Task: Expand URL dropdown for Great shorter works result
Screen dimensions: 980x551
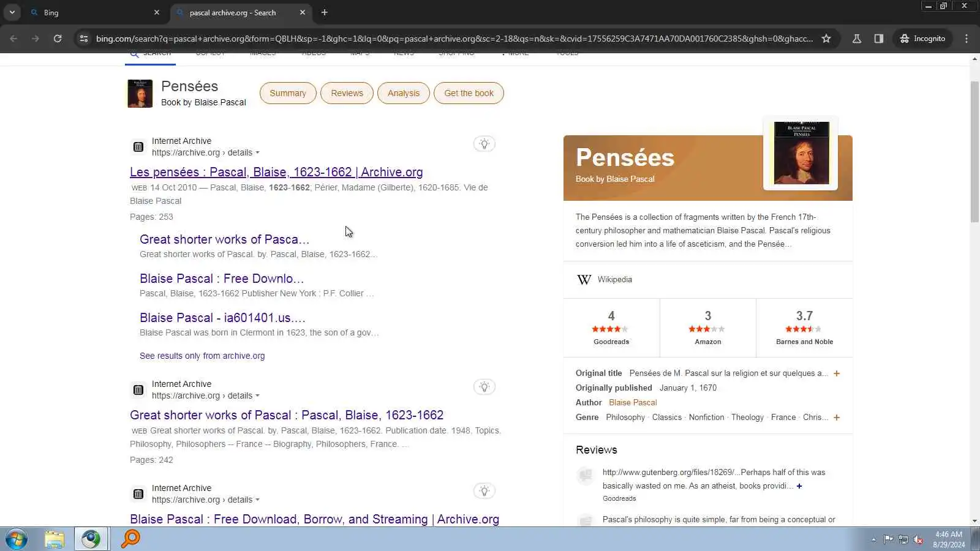Action: (x=257, y=396)
